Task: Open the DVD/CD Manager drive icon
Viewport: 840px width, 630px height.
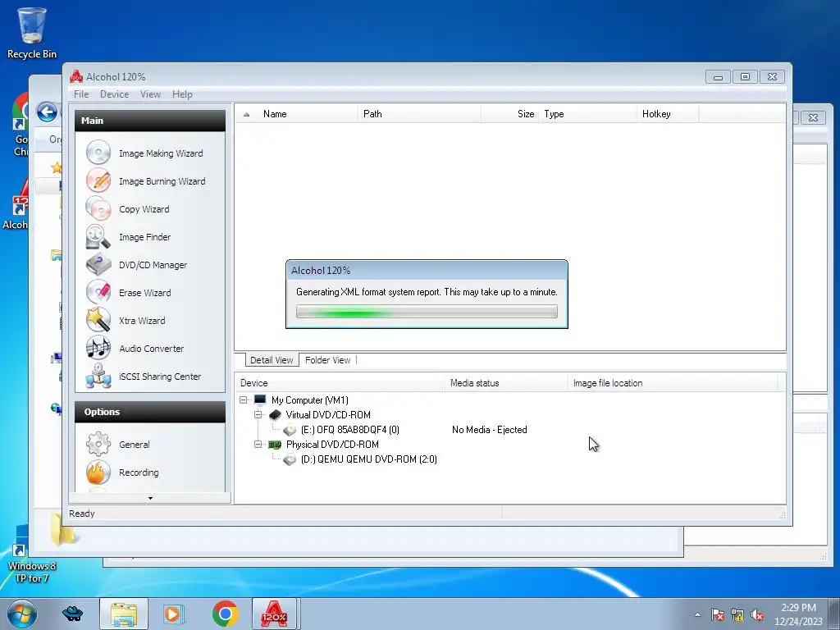Action: [x=98, y=264]
